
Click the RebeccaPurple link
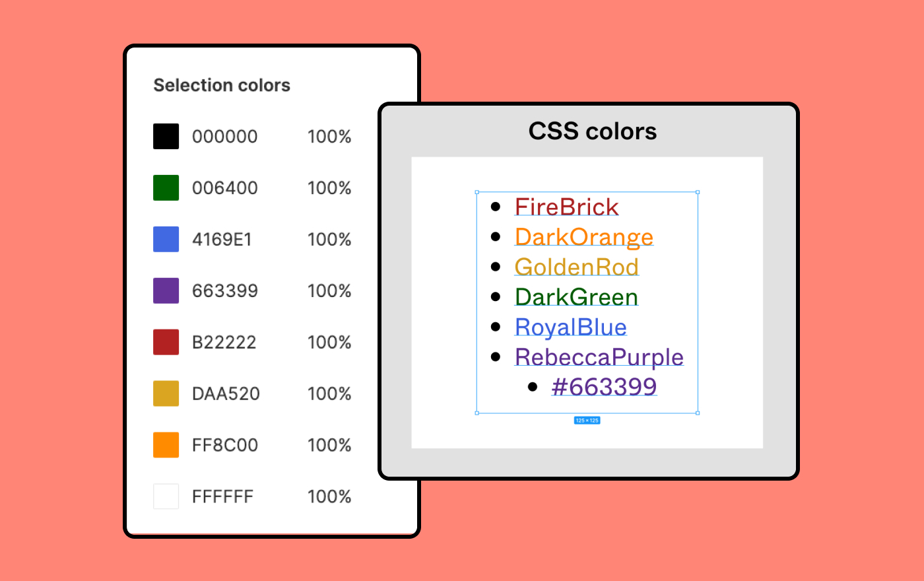click(599, 357)
